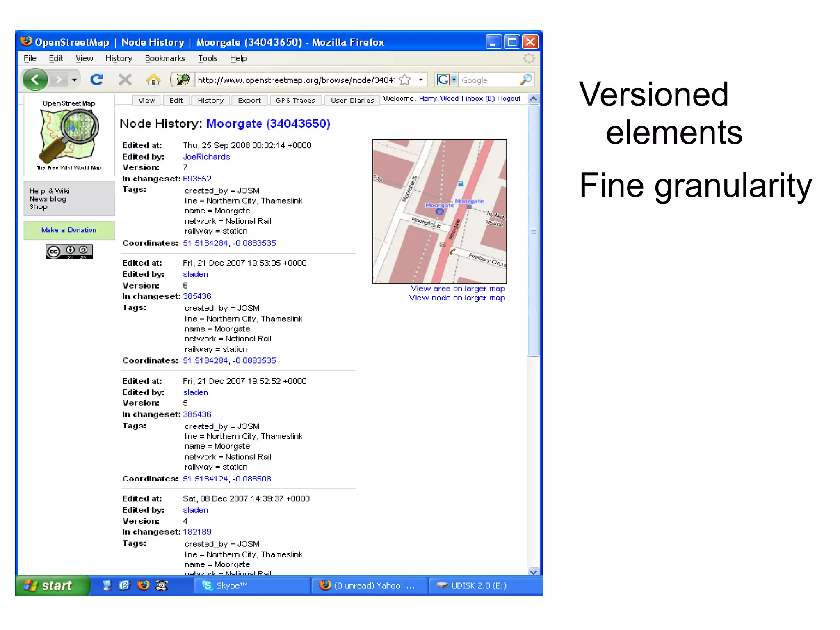840x630 pixels.
Task: Open the News blog link
Action: point(48,199)
